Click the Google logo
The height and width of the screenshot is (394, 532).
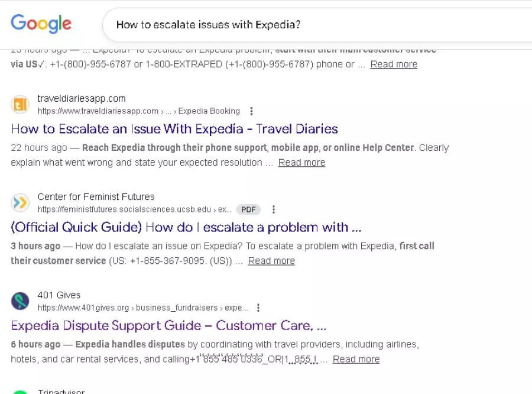41,24
